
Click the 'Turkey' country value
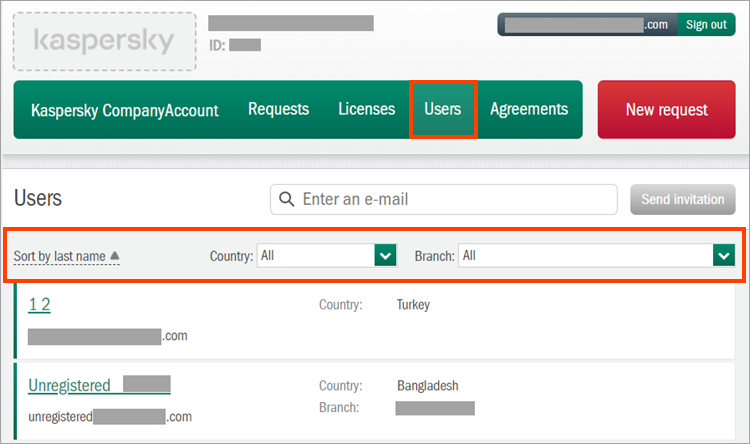pyautogui.click(x=413, y=305)
